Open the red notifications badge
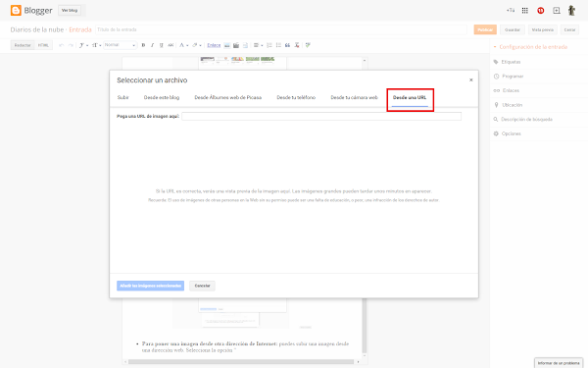 coord(540,11)
